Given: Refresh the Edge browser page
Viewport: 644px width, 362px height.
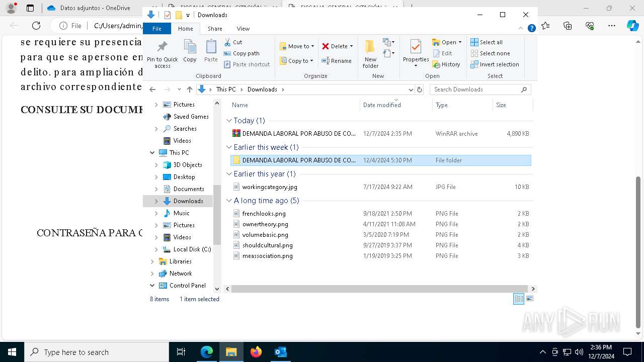Looking at the screenshot, I should (x=36, y=26).
